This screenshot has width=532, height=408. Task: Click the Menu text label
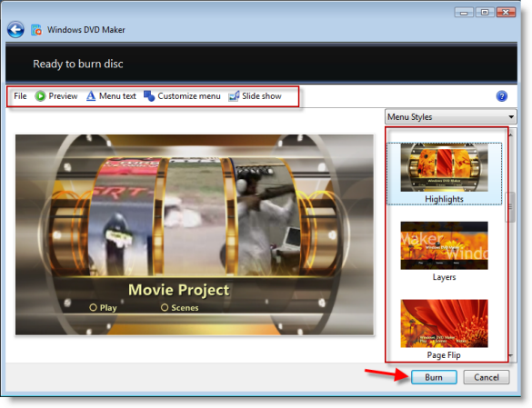tap(117, 96)
